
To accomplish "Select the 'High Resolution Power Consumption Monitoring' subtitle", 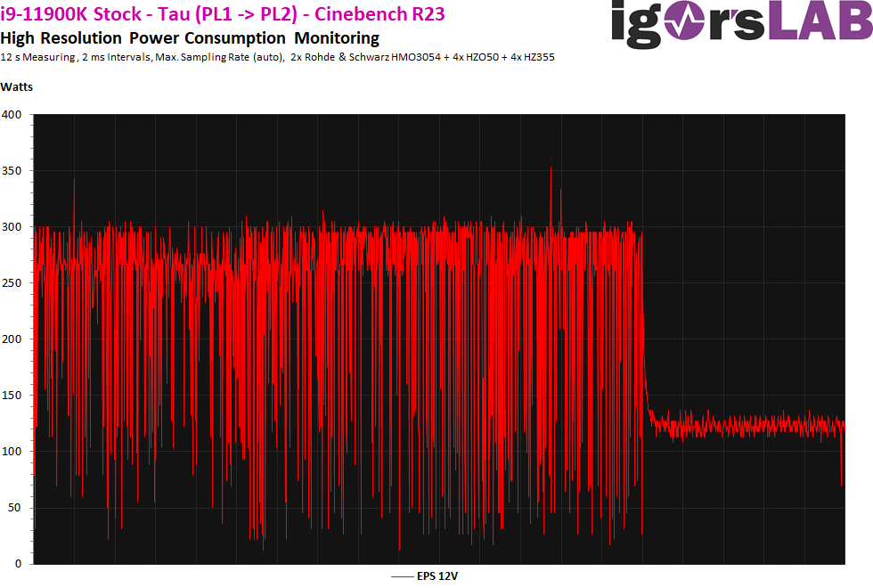I will click(x=190, y=38).
